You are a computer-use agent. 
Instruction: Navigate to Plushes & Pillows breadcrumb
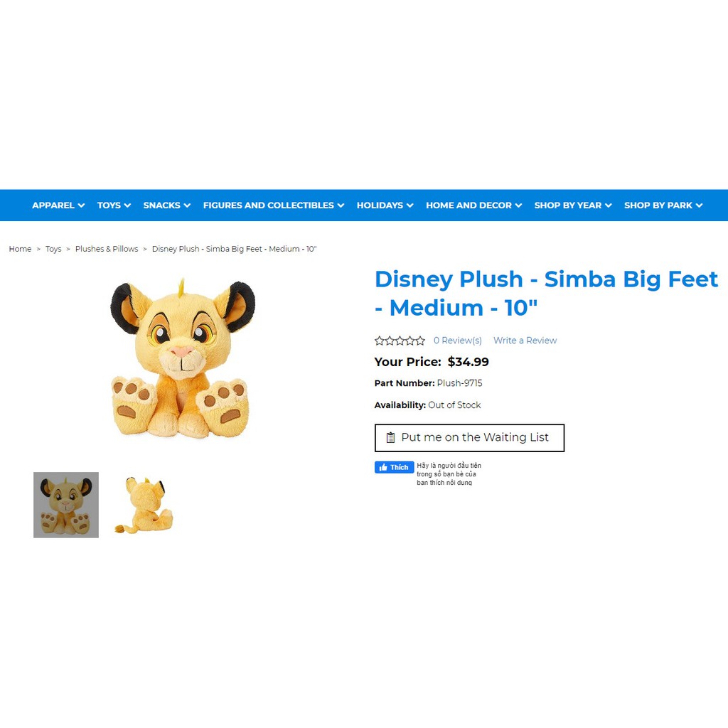(x=107, y=249)
